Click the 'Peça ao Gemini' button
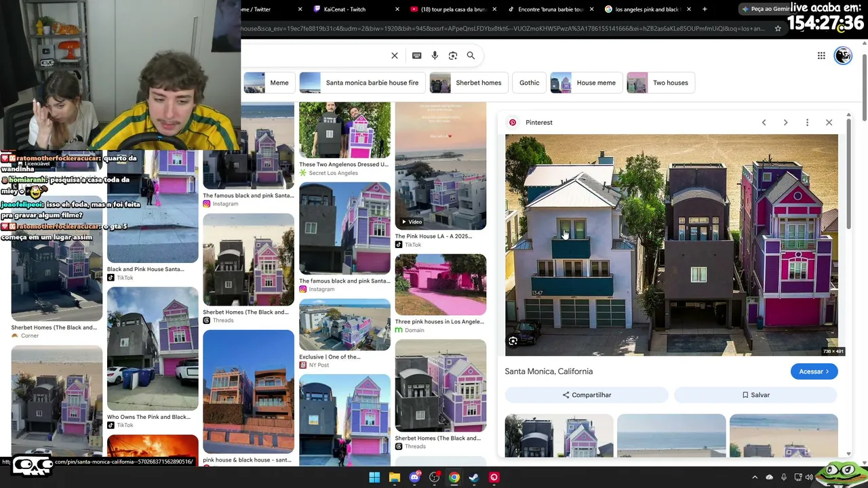868x488 pixels. click(x=765, y=9)
